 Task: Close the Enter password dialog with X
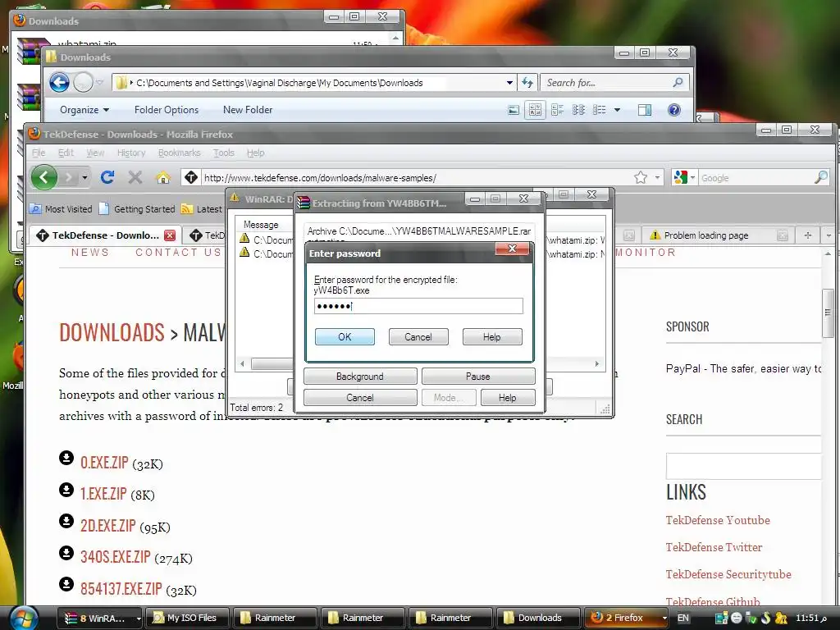tap(512, 249)
